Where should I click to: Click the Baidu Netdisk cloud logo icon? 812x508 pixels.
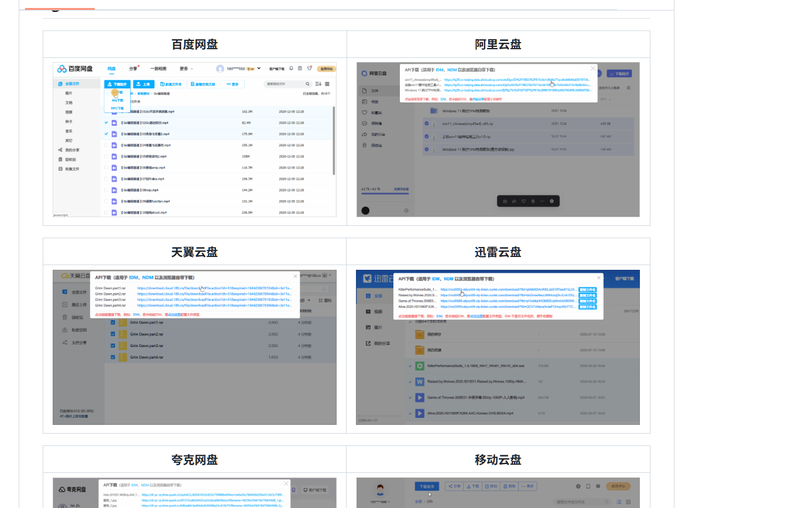click(x=61, y=68)
